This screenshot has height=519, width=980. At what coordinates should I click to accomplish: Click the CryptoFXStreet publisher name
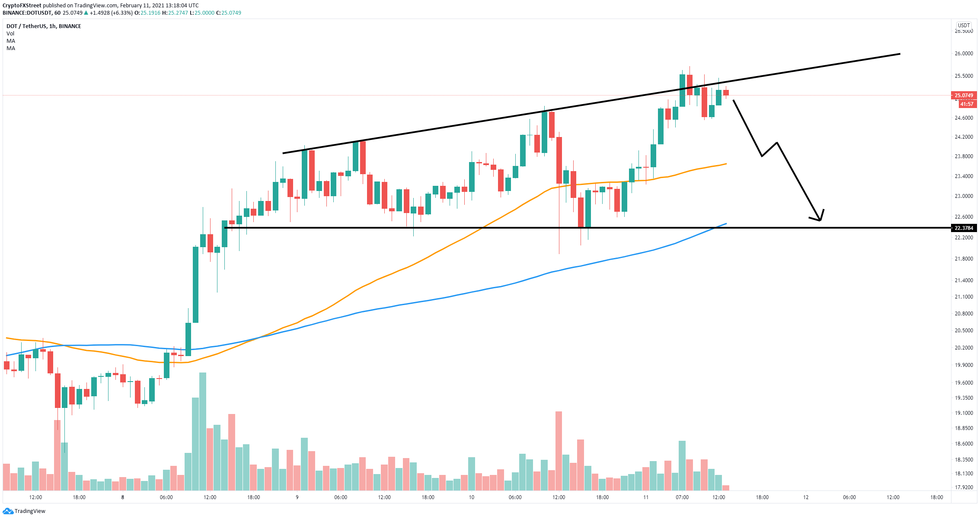pos(22,6)
